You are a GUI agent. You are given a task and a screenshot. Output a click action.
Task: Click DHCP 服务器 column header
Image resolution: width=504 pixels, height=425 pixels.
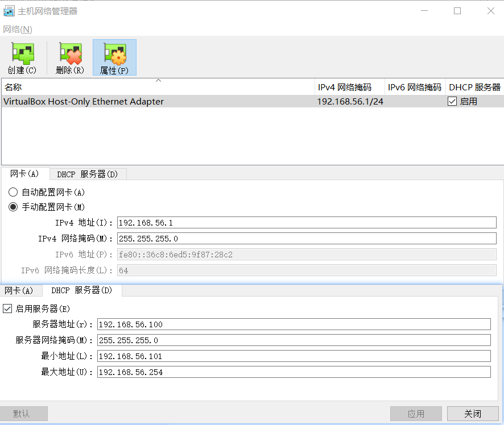[x=475, y=87]
